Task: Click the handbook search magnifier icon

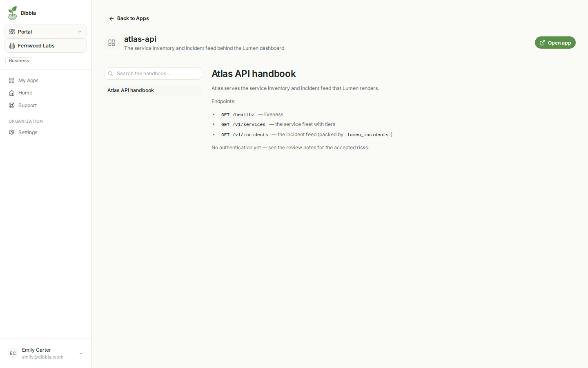Action: point(111,74)
